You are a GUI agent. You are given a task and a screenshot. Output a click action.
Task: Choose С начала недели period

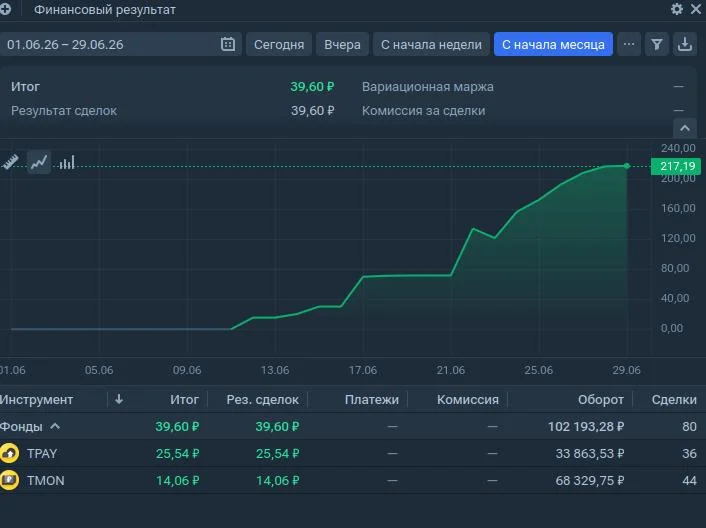431,44
